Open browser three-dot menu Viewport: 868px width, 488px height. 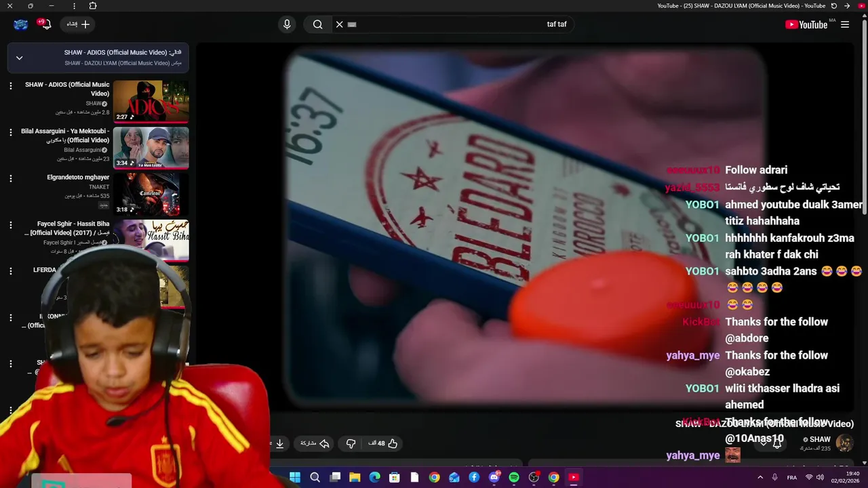point(74,5)
